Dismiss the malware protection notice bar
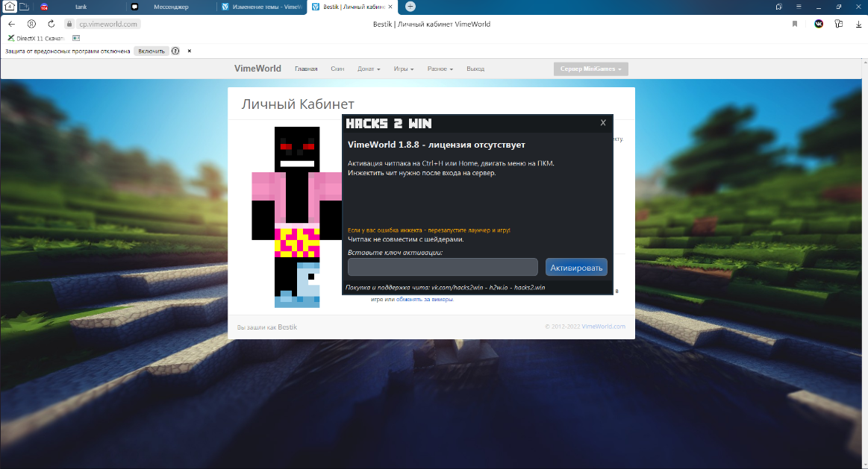868x469 pixels. (x=190, y=51)
